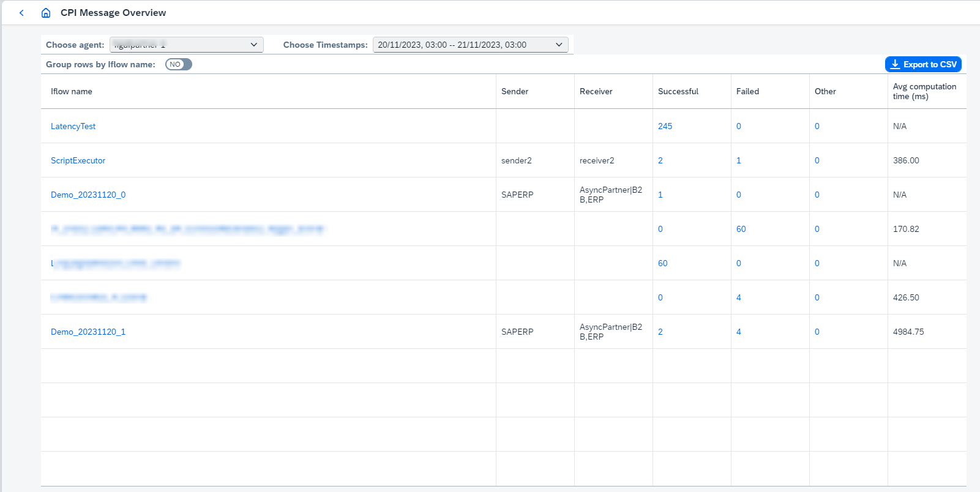
Task: Click successful count 2 for ScriptExecutor
Action: (x=660, y=160)
